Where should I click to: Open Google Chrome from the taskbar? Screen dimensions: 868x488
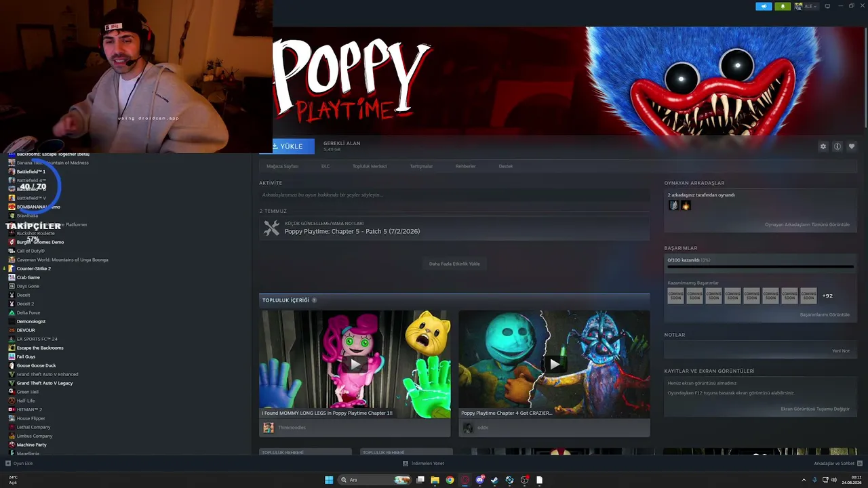point(450,480)
